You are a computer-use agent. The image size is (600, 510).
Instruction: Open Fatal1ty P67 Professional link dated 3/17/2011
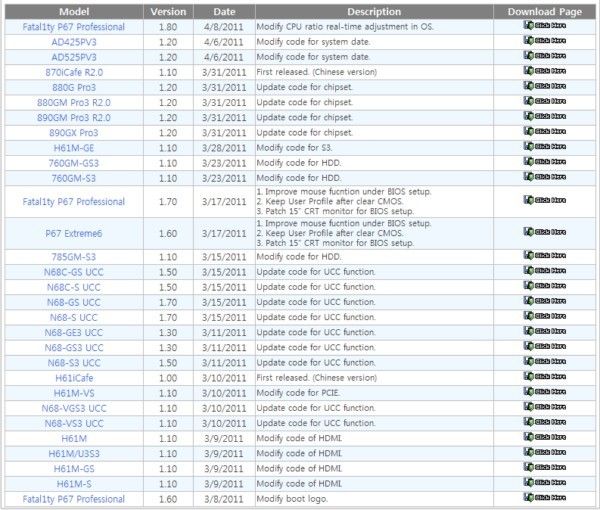pos(73,202)
